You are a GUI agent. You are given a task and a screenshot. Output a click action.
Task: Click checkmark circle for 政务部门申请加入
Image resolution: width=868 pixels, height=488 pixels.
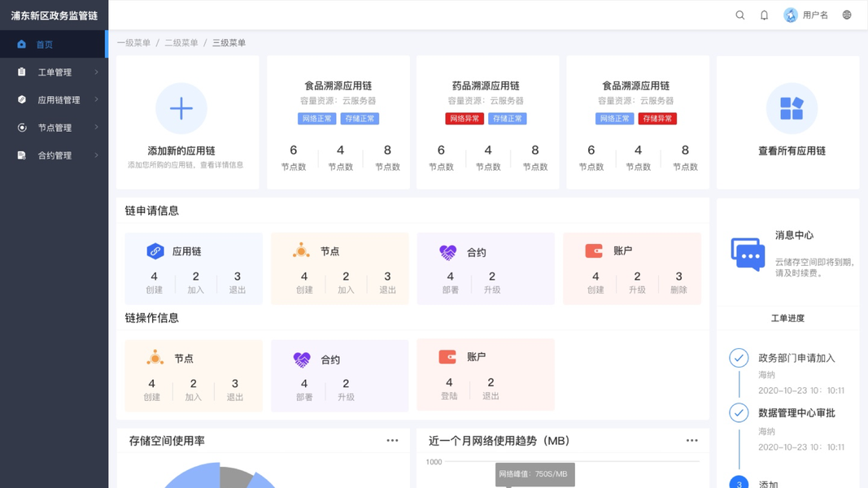(x=739, y=358)
